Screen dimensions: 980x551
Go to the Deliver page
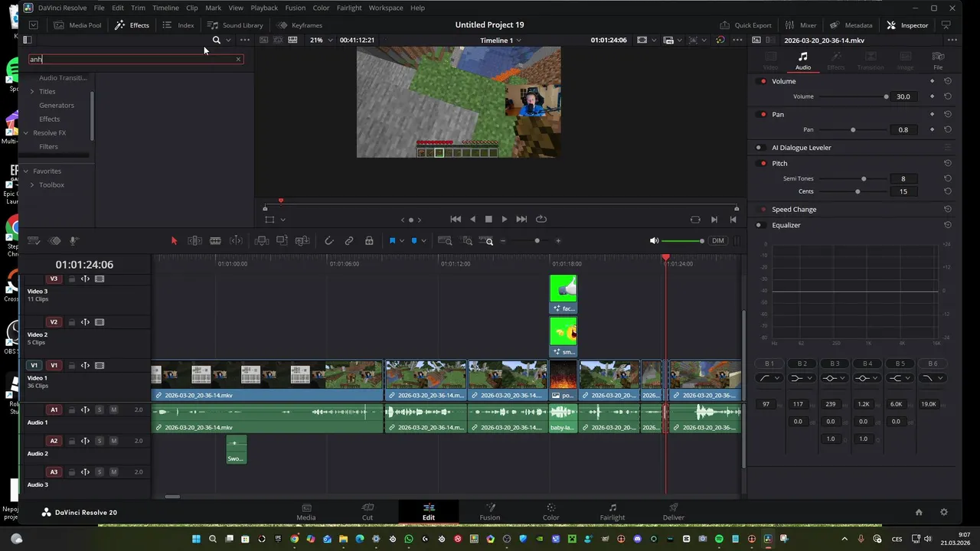[x=674, y=512]
